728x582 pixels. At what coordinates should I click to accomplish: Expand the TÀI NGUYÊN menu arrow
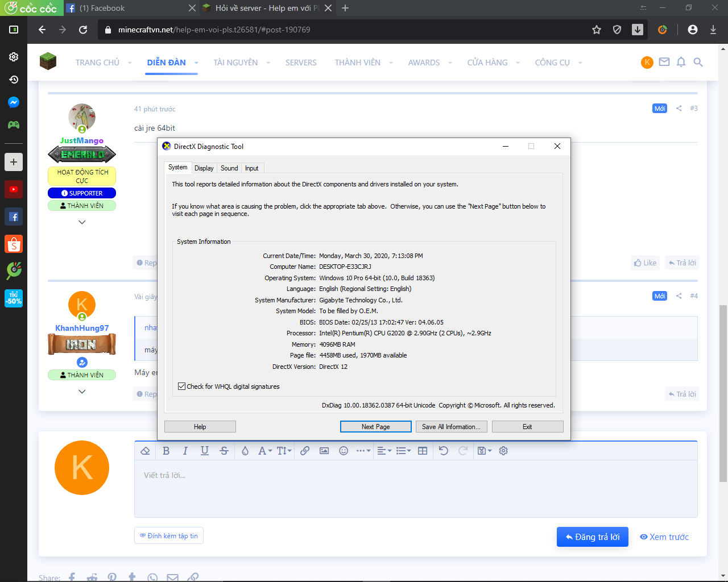point(268,63)
